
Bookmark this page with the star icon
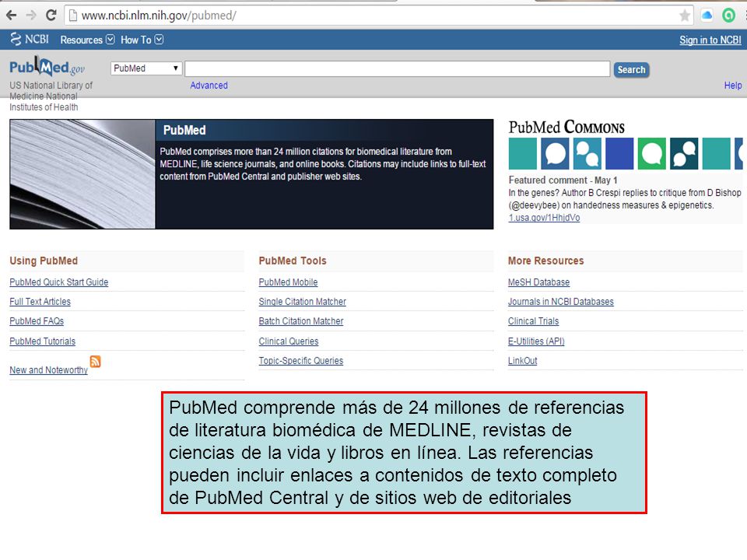(x=685, y=16)
